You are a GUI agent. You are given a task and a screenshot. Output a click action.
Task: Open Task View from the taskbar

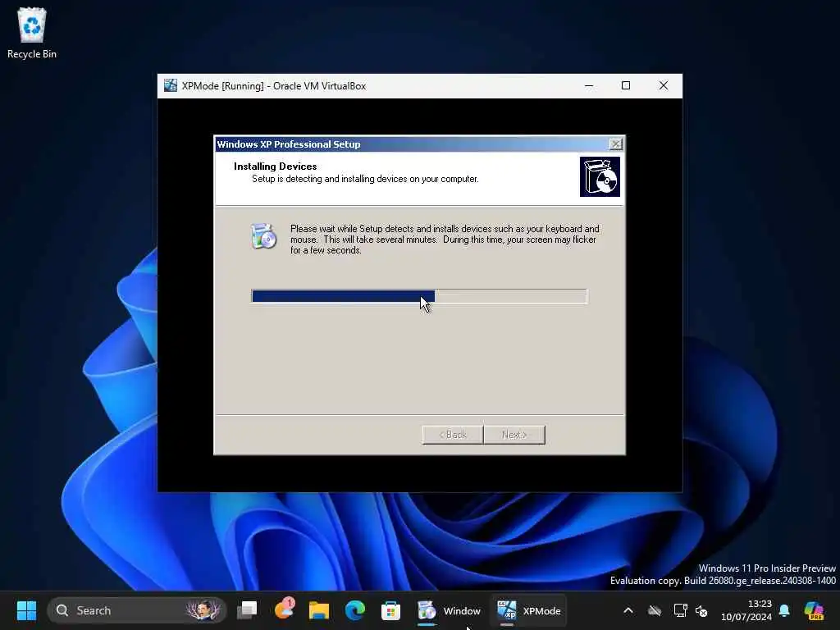click(247, 610)
